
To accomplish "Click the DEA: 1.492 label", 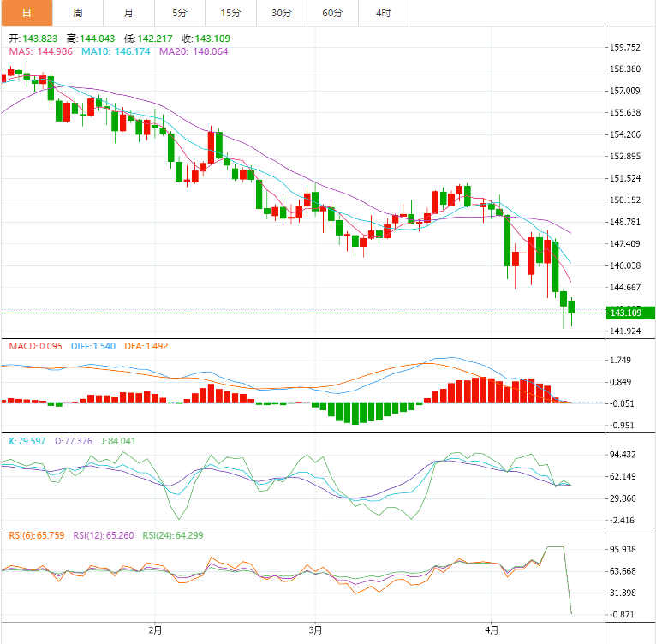I will [146, 346].
